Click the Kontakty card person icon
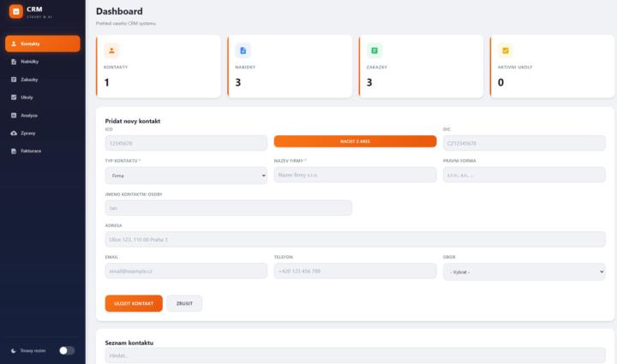The width and height of the screenshot is (617, 364). pyautogui.click(x=111, y=51)
